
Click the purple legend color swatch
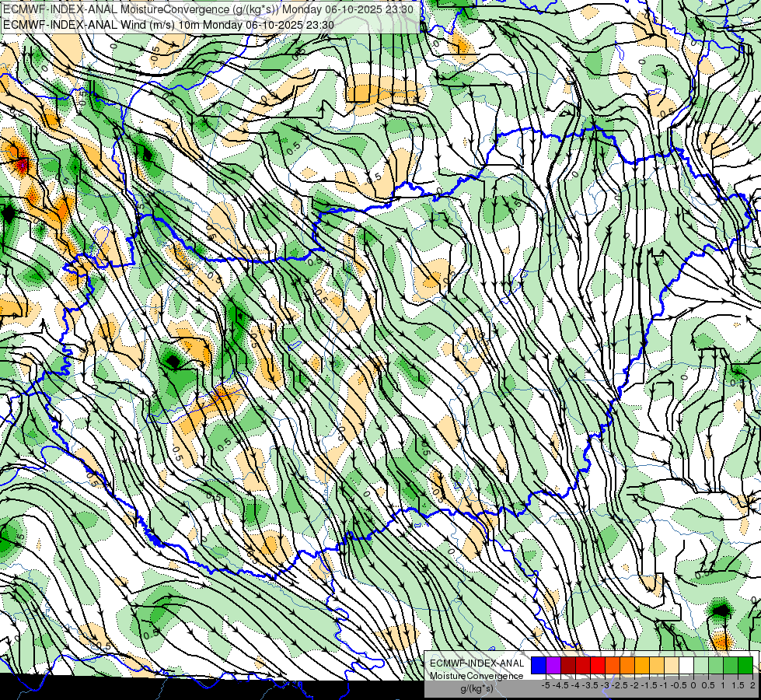coord(553,666)
